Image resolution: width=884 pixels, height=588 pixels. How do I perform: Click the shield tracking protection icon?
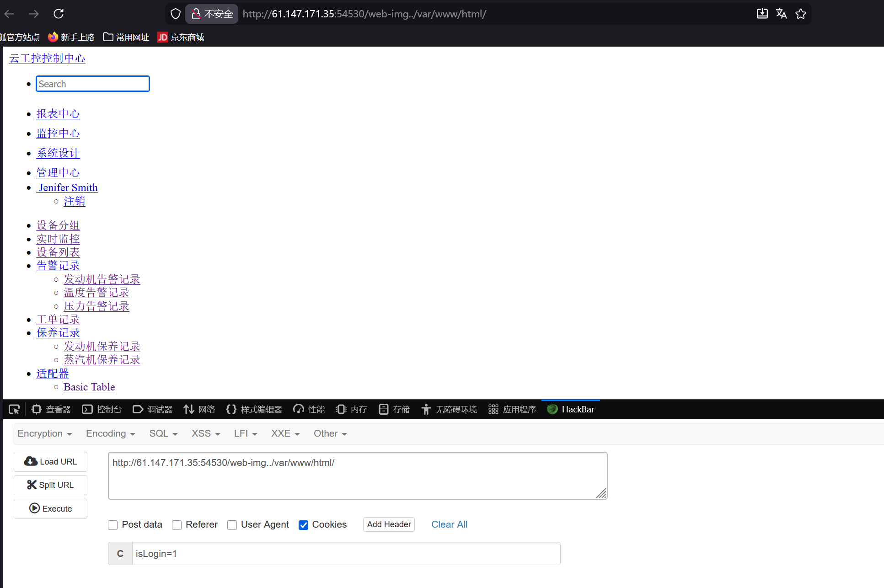(176, 14)
